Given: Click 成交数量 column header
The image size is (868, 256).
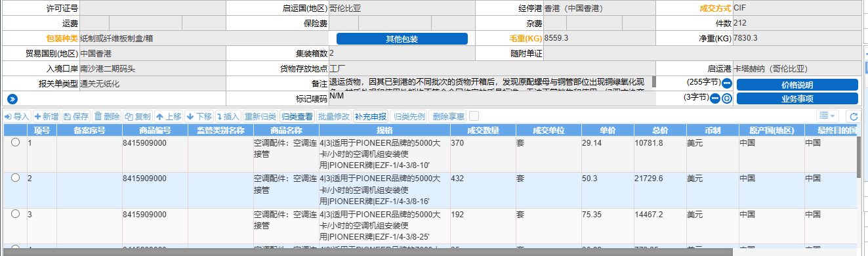Looking at the screenshot, I should coord(482,130).
